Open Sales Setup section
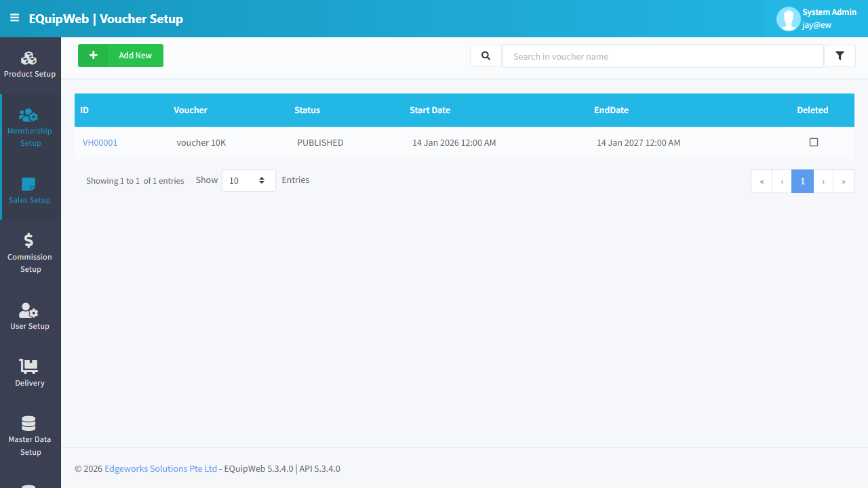 click(x=30, y=190)
